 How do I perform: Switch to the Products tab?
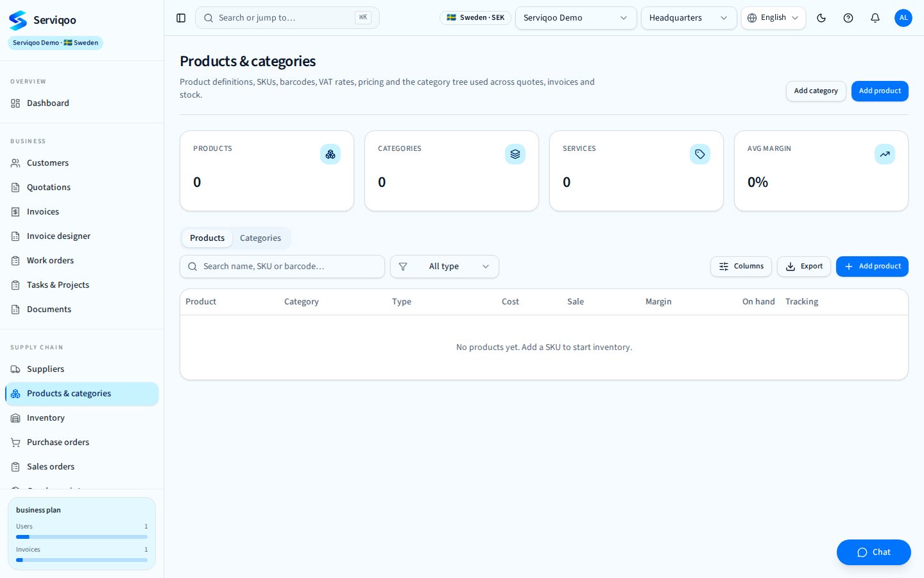(x=207, y=238)
